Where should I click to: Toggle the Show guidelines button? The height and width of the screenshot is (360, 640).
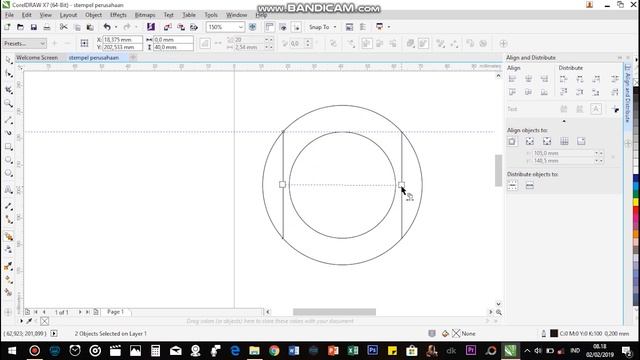[x=297, y=27]
